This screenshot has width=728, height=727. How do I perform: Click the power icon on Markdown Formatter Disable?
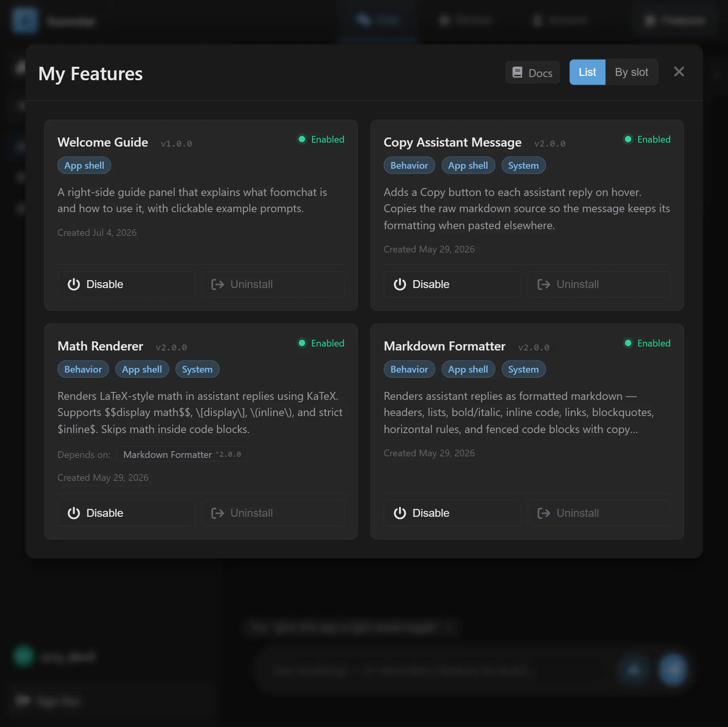click(400, 513)
